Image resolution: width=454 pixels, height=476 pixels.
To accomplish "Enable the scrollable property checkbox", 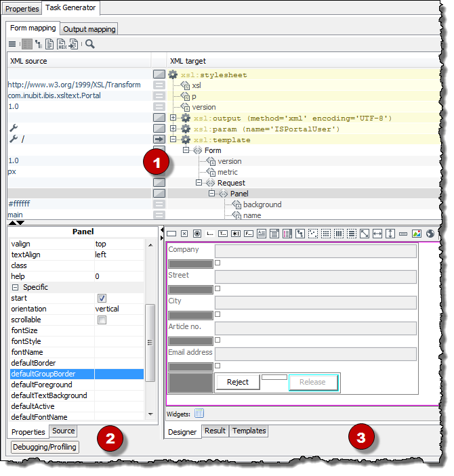I will point(102,320).
